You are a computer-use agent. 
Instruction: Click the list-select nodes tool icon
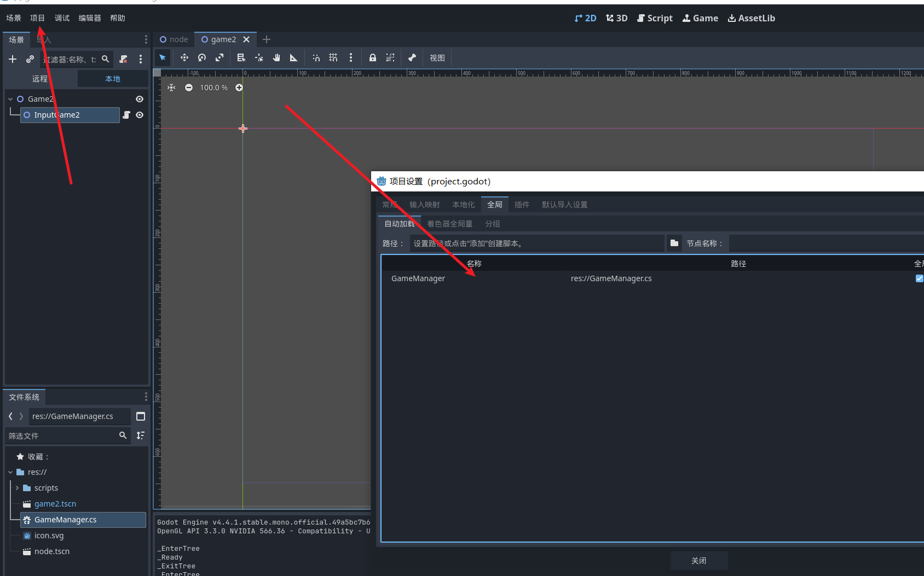241,57
